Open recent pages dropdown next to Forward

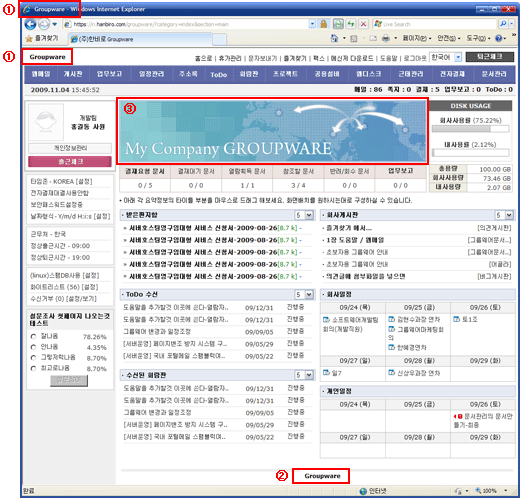pos(55,24)
